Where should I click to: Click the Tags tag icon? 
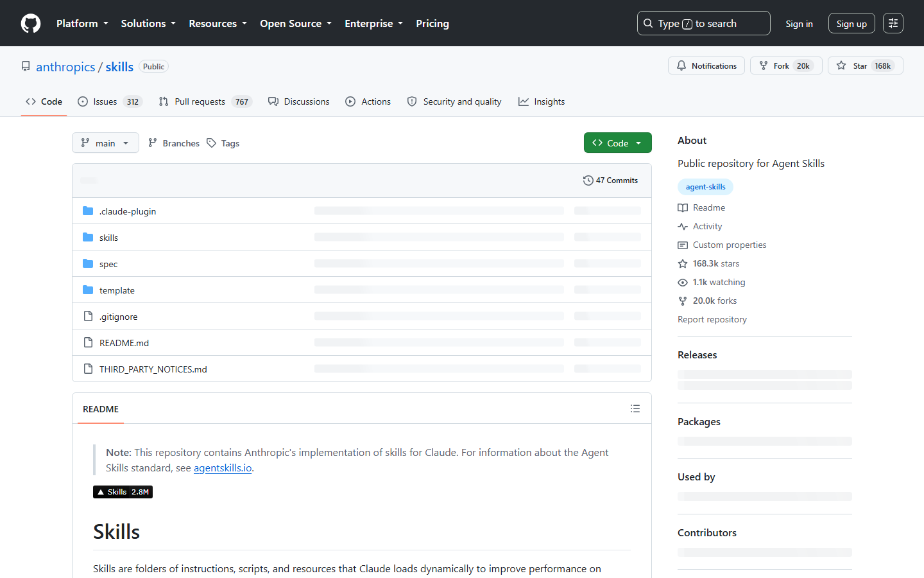tap(211, 143)
